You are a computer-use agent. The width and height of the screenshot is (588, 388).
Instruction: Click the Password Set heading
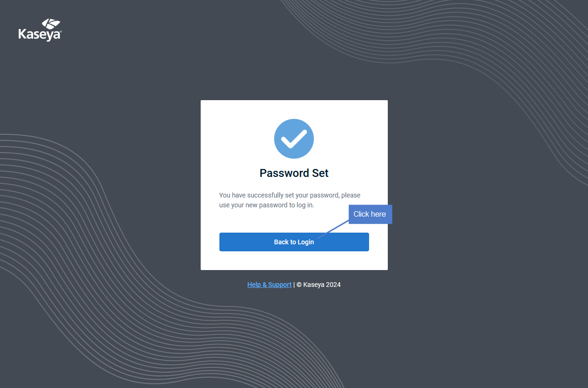[294, 173]
